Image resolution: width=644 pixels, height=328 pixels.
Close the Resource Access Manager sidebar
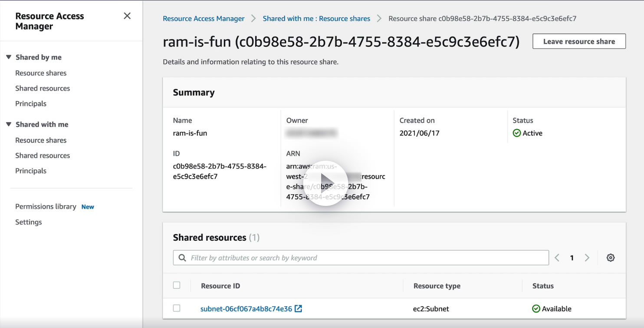(x=127, y=16)
